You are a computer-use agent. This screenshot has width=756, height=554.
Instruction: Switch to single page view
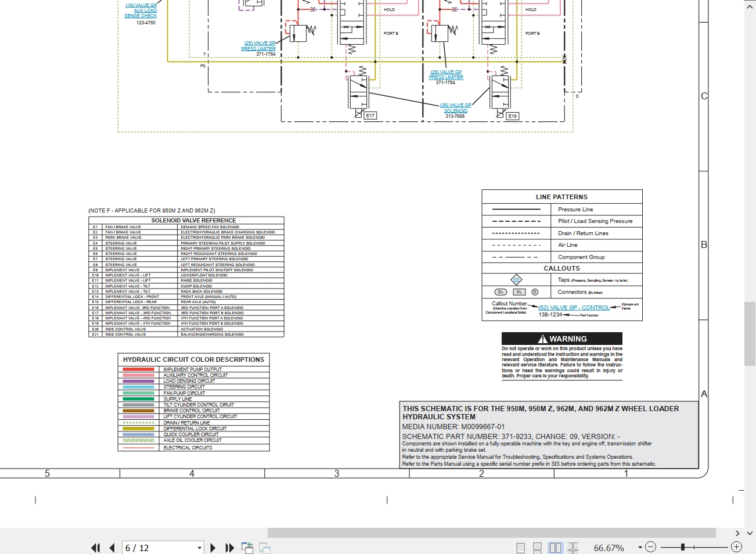(x=521, y=548)
